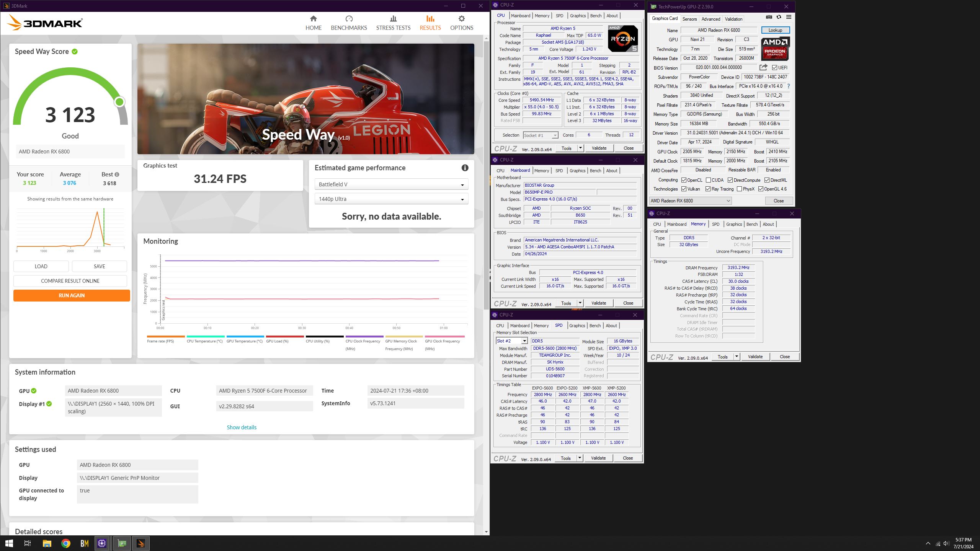Click the 3DMark logo
This screenshot has width=980, height=551.
point(45,23)
